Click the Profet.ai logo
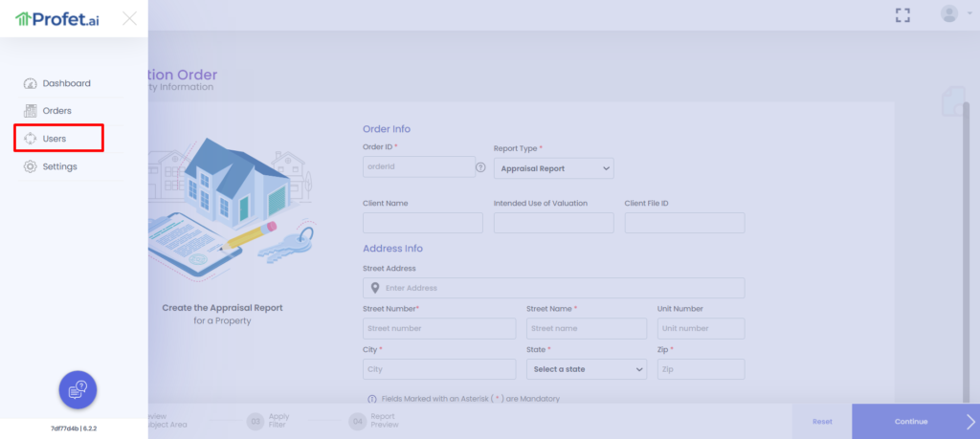The image size is (980, 439). 56,18
